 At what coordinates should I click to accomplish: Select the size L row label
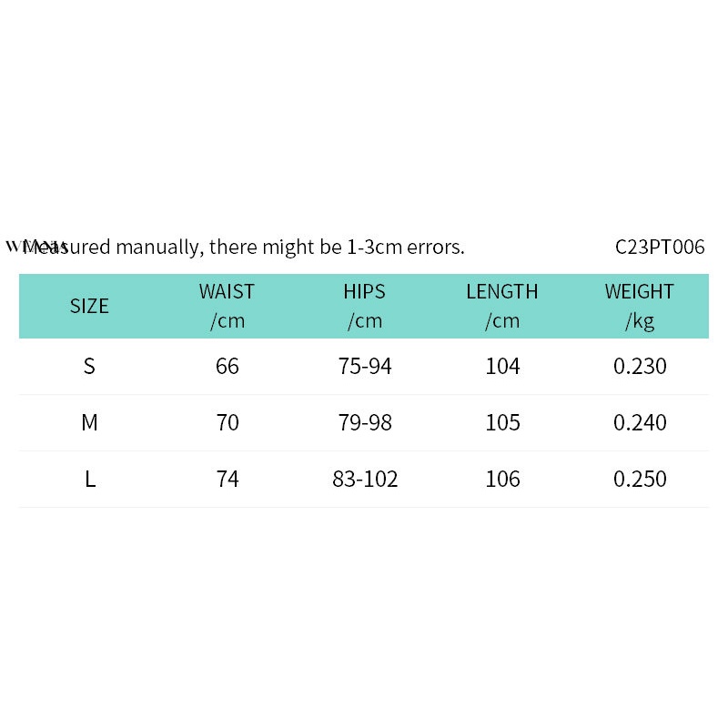pyautogui.click(x=90, y=480)
